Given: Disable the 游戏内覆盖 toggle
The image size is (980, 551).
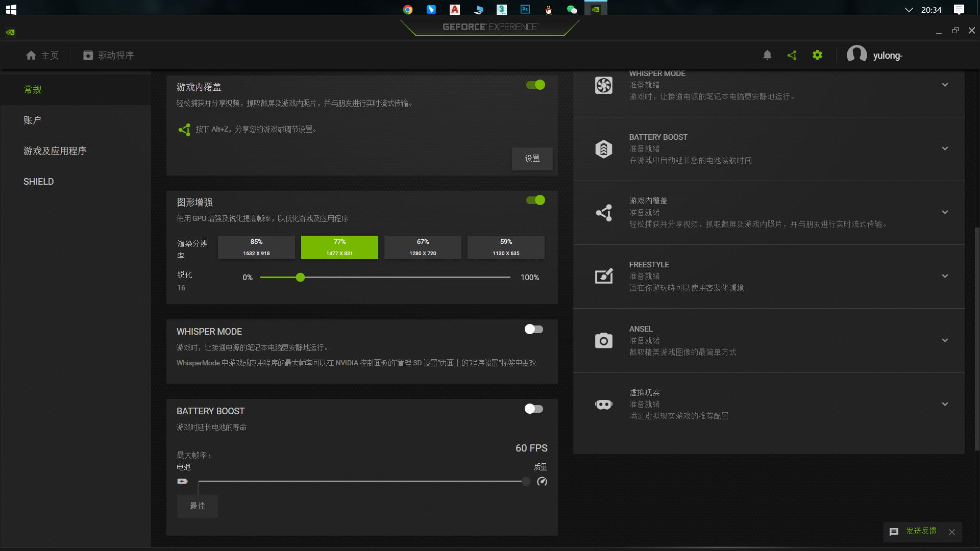Looking at the screenshot, I should pyautogui.click(x=535, y=85).
